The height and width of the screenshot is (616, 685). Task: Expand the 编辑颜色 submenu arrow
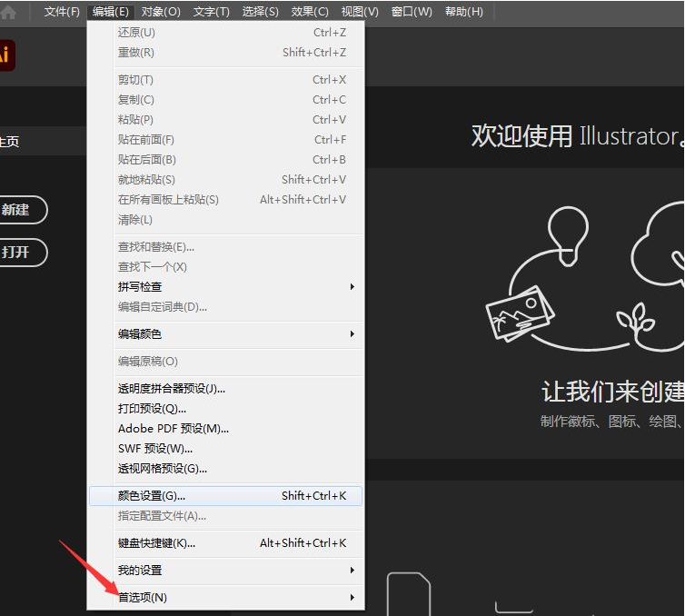tap(352, 333)
